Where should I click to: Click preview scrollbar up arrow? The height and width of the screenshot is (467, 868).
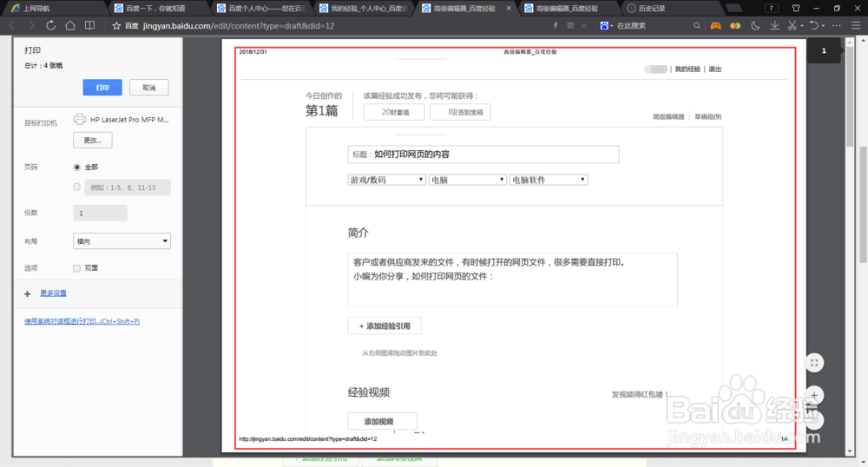click(x=851, y=42)
